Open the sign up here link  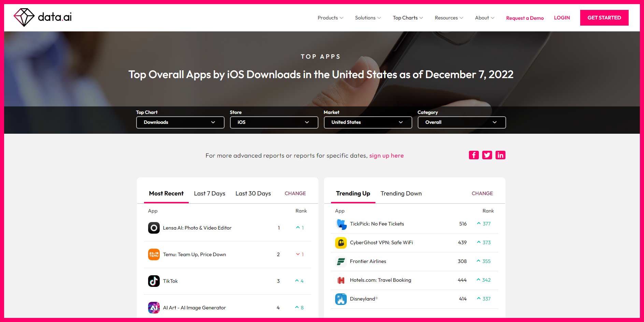386,156
